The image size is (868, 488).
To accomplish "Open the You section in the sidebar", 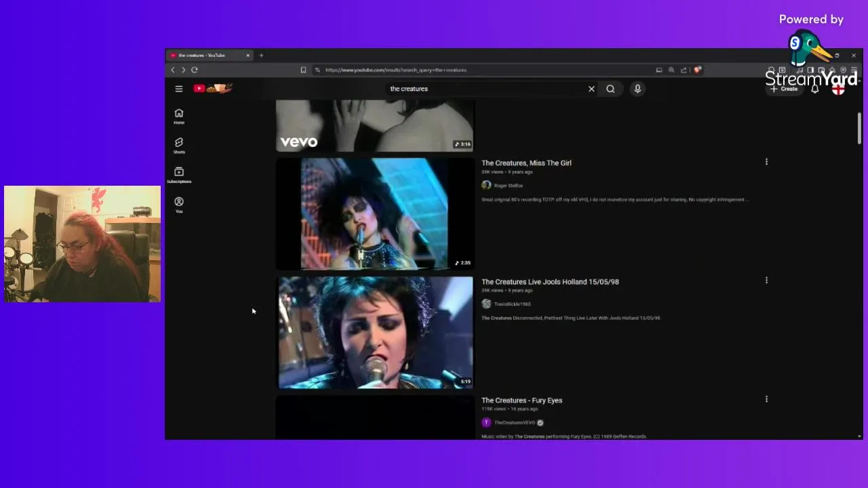I will click(x=179, y=205).
